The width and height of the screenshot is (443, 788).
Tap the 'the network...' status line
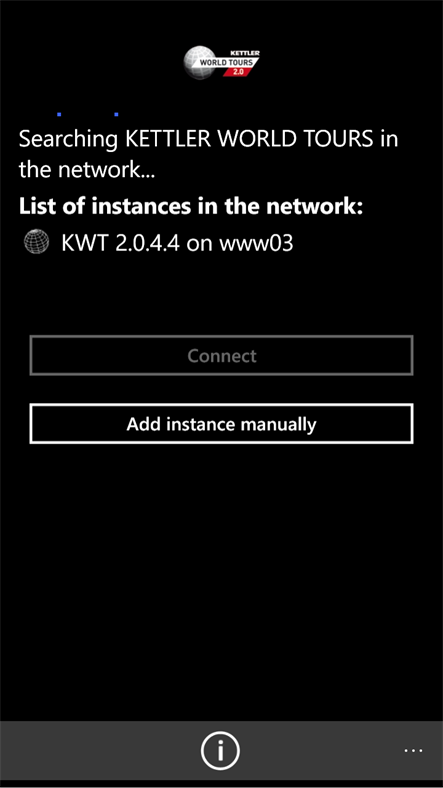87,170
